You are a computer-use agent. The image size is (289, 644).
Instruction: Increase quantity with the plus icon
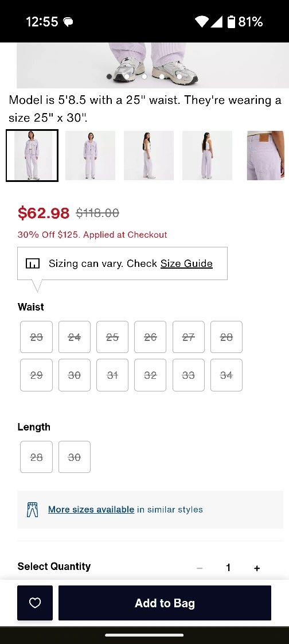pyautogui.click(x=257, y=568)
